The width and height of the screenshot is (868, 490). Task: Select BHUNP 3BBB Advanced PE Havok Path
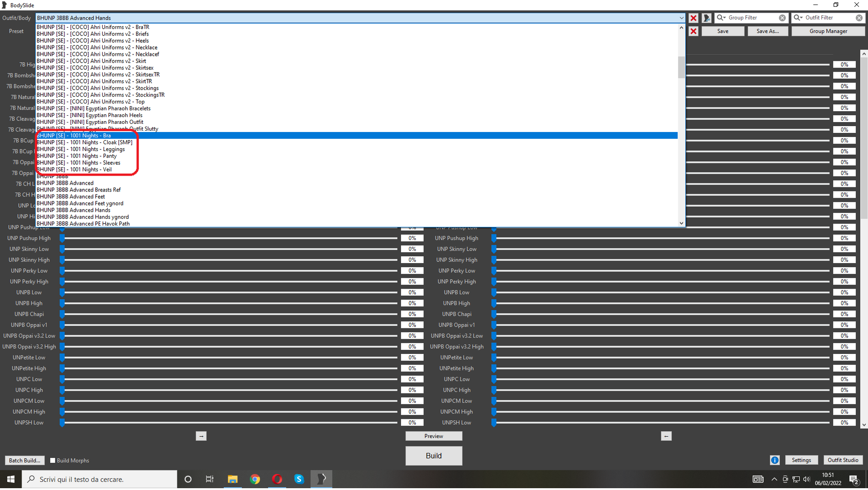(x=357, y=224)
